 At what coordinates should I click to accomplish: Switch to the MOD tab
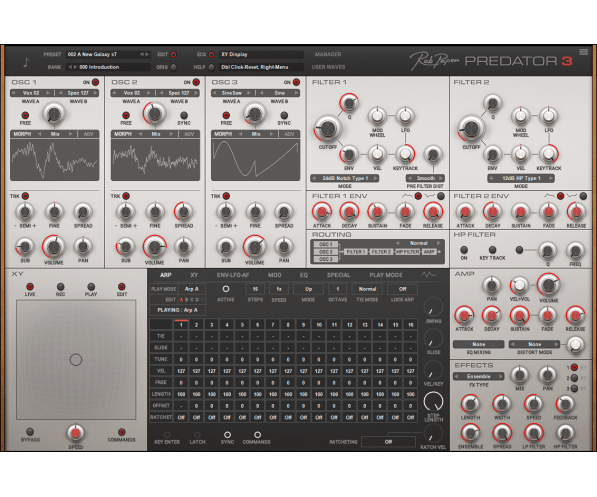tap(275, 275)
